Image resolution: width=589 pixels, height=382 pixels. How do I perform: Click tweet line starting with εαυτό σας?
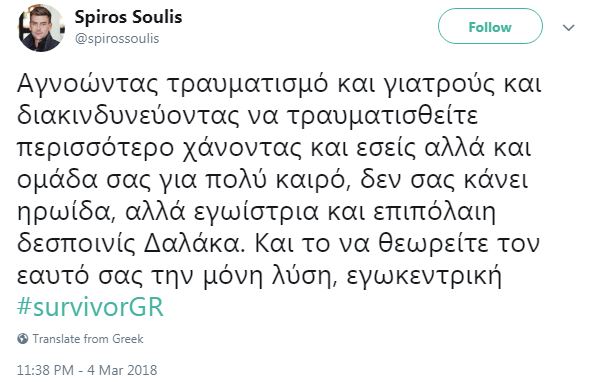click(x=259, y=277)
